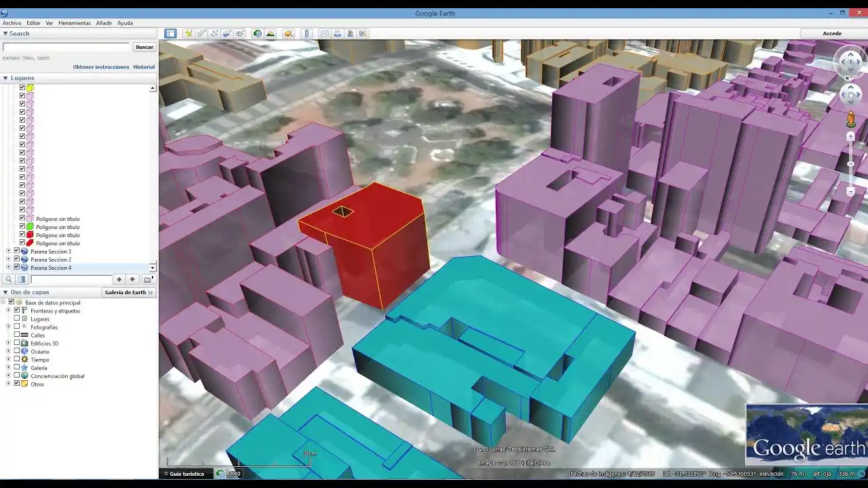Open the Añadir menu
This screenshot has width=868, height=488.
pos(104,23)
